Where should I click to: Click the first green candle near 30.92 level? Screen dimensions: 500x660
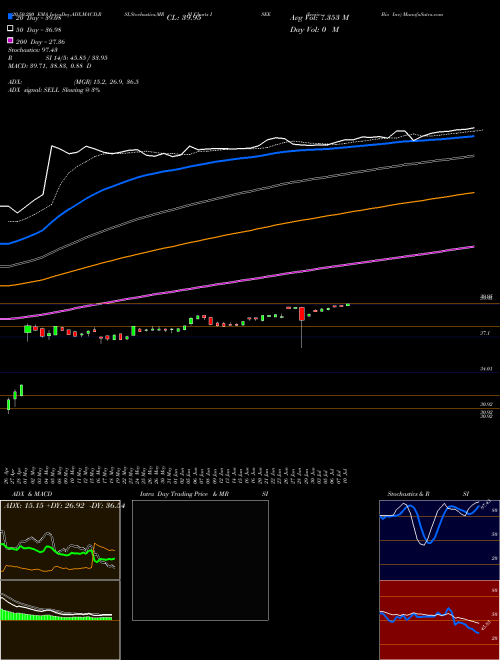tap(8, 405)
